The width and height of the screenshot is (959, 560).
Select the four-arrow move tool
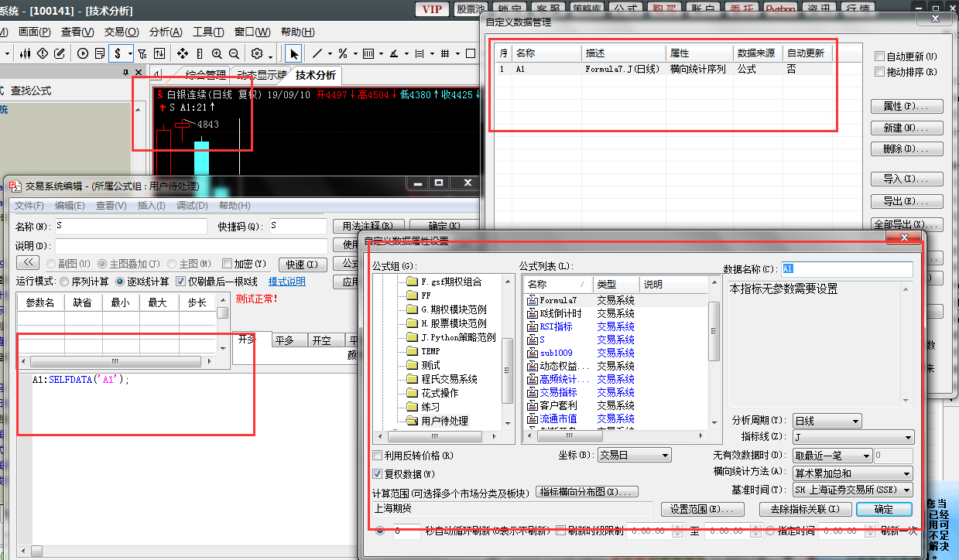[183, 53]
